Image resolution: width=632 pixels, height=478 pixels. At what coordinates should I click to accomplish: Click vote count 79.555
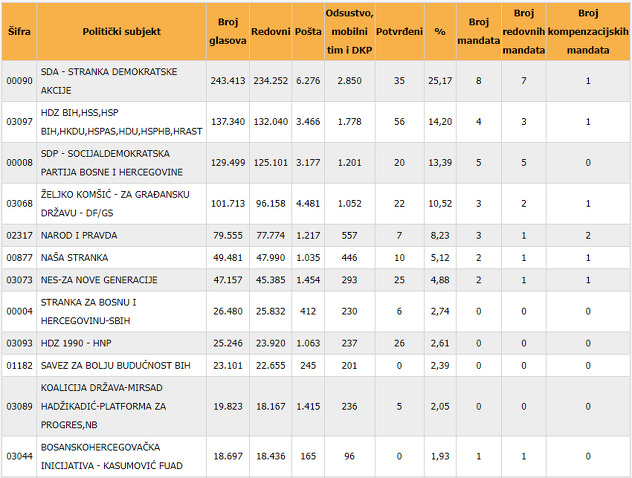point(228,235)
